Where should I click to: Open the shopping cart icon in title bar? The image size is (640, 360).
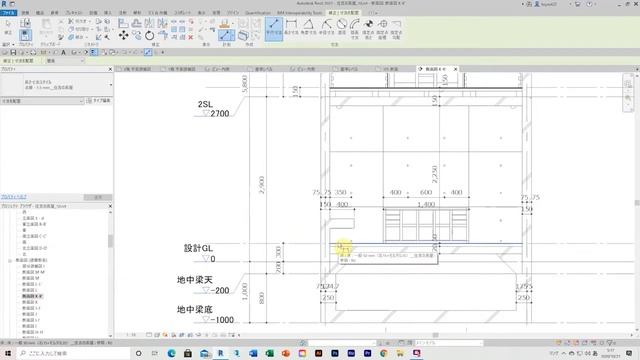click(577, 4)
